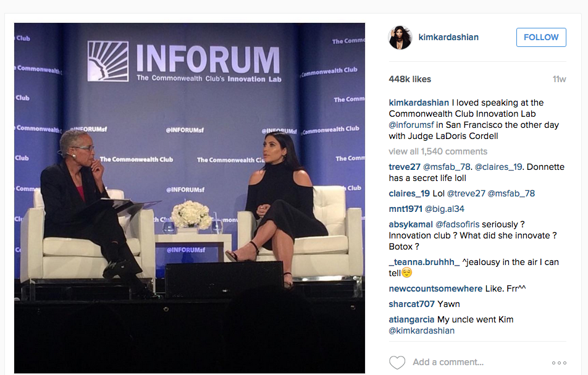Open commenter claires_19's profile
This screenshot has width=588, height=375.
[409, 193]
